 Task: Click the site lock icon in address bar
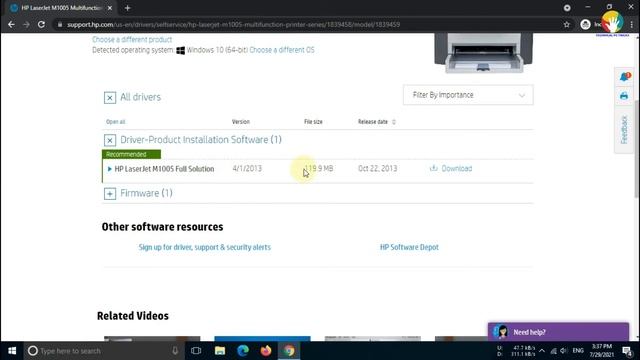[60, 24]
